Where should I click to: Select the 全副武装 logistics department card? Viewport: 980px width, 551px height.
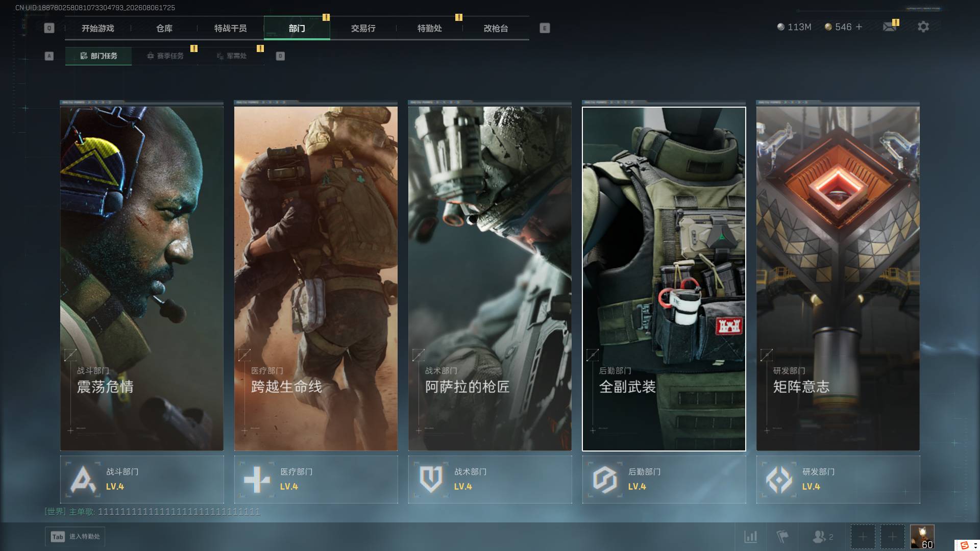[x=664, y=279]
